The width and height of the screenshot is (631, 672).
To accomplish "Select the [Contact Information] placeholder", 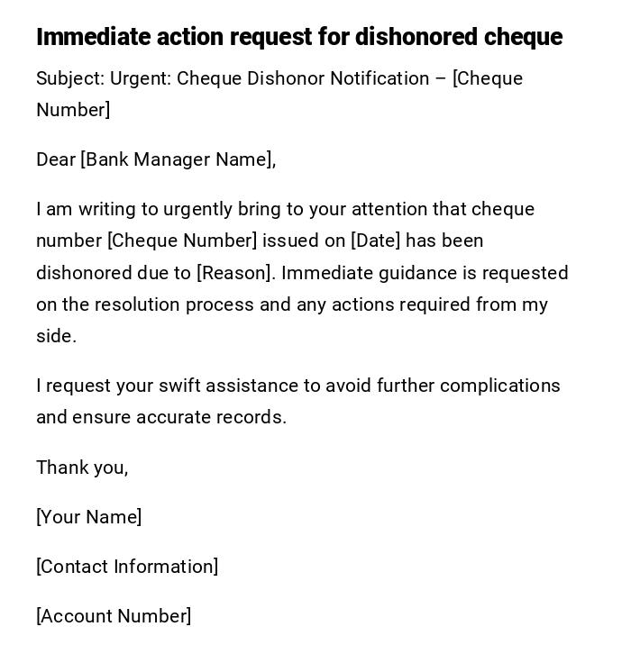I will (127, 567).
